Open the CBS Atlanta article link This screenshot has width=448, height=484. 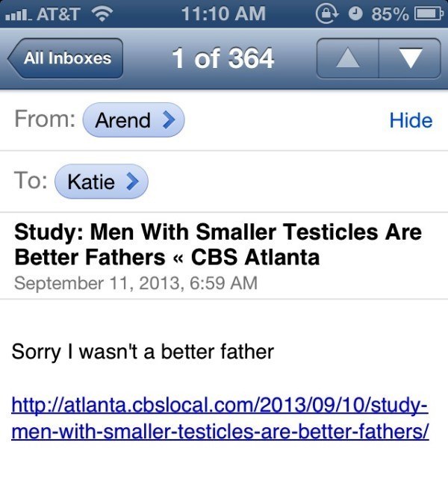pyautogui.click(x=220, y=420)
